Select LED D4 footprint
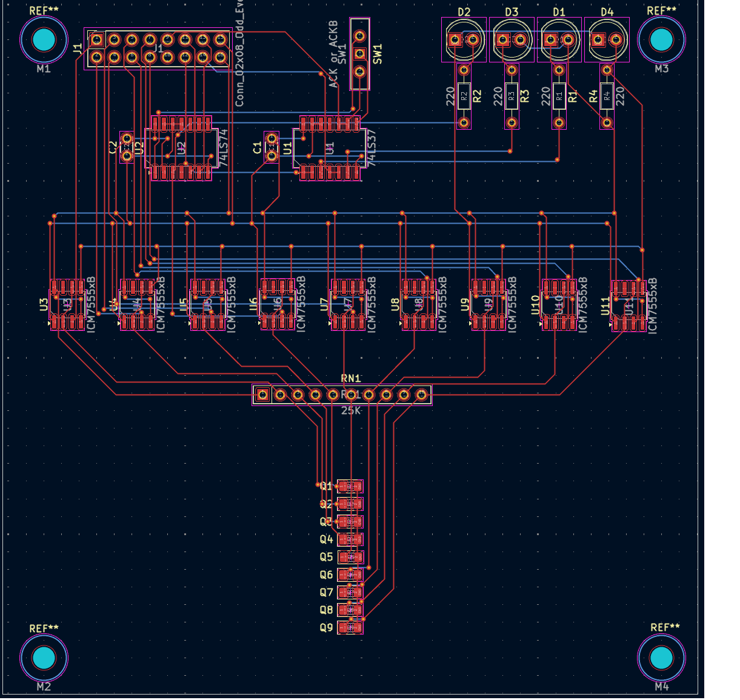The image size is (740, 700). [x=607, y=40]
